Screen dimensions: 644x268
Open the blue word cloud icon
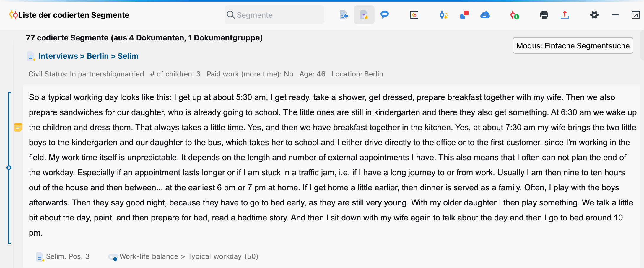[x=485, y=15]
